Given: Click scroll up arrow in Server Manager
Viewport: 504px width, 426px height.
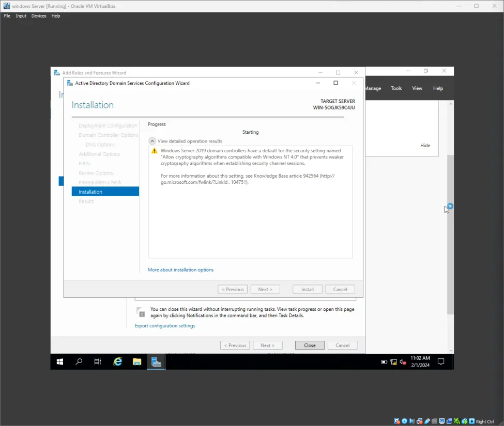Looking at the screenshot, I should [x=451, y=104].
